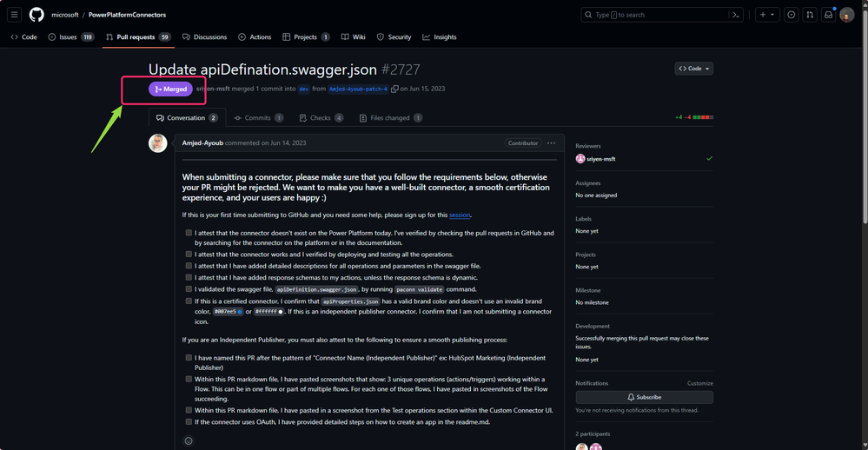This screenshot has width=868, height=450.
Task: View the review approval checkmark
Action: click(x=709, y=158)
